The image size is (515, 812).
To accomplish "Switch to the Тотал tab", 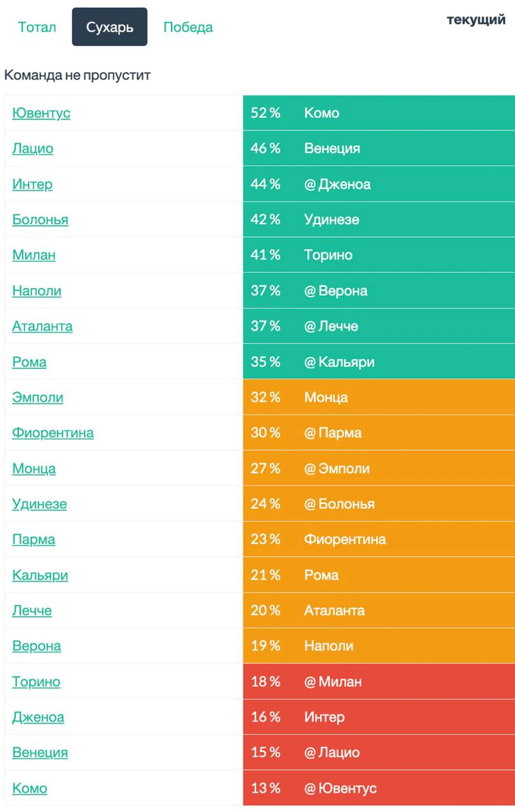I will [x=37, y=27].
